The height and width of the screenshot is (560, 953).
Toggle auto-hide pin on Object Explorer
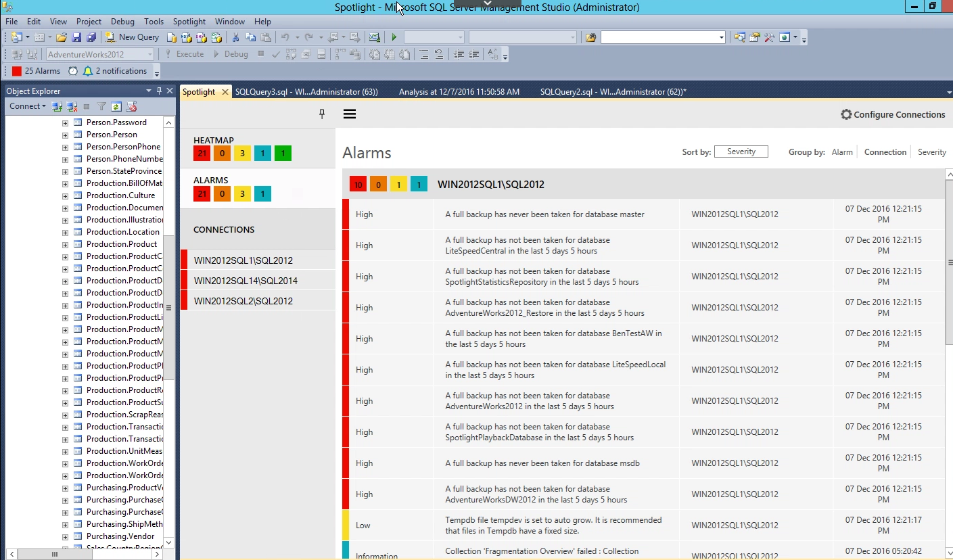click(160, 91)
